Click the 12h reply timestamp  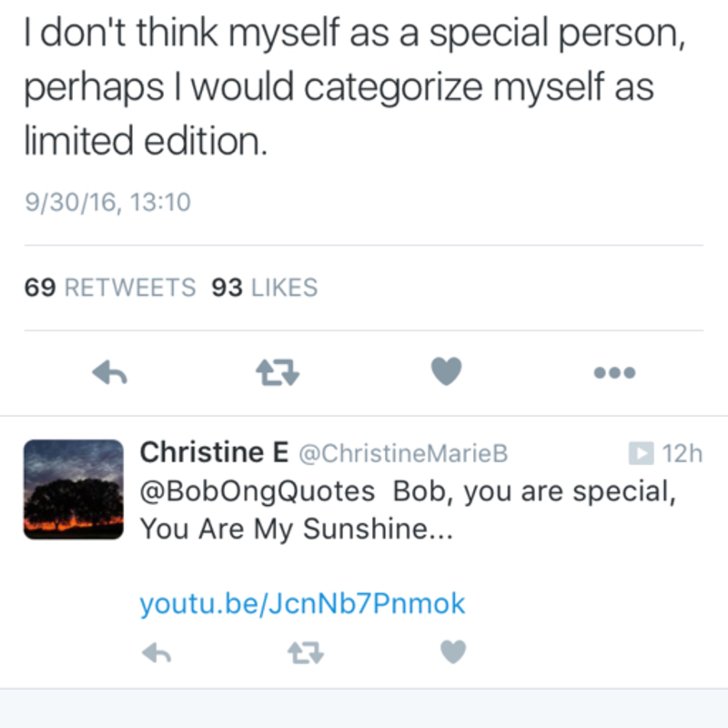point(682,452)
